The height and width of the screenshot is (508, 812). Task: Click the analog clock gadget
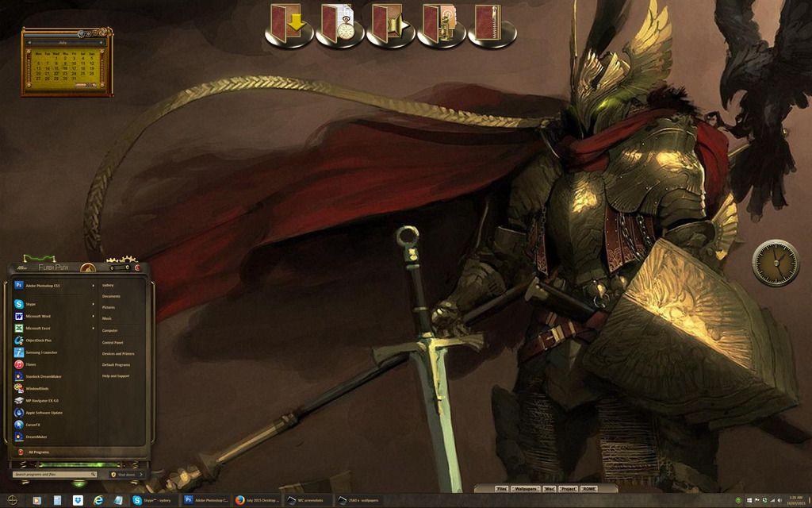point(776,262)
